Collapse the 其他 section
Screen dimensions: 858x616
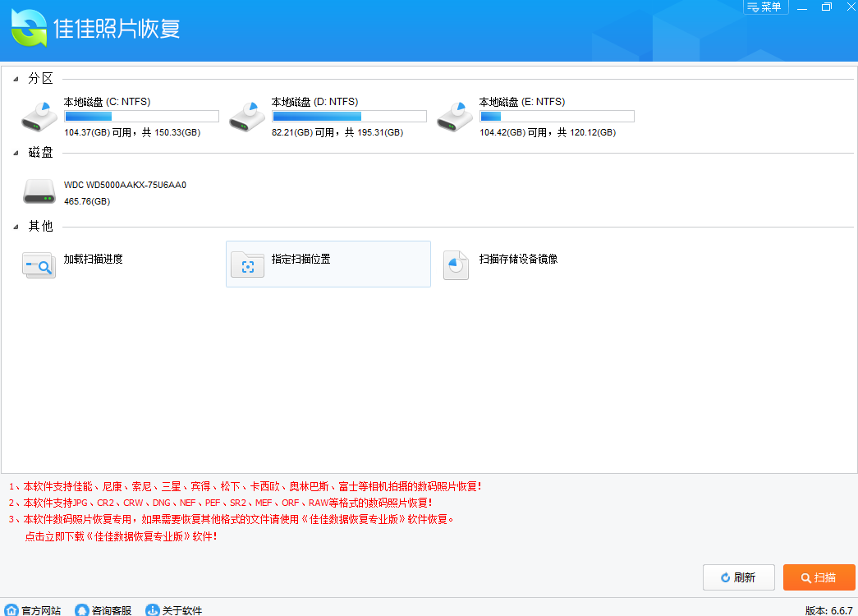(x=17, y=227)
